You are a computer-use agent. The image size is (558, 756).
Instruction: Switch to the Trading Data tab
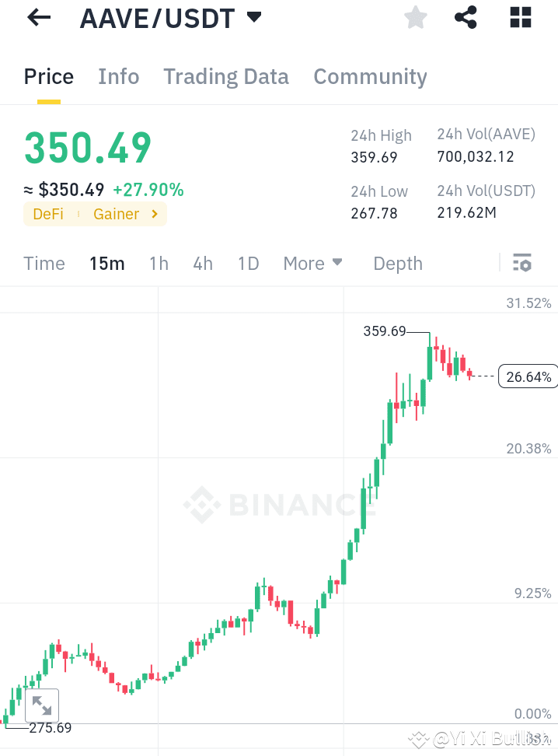click(x=225, y=76)
